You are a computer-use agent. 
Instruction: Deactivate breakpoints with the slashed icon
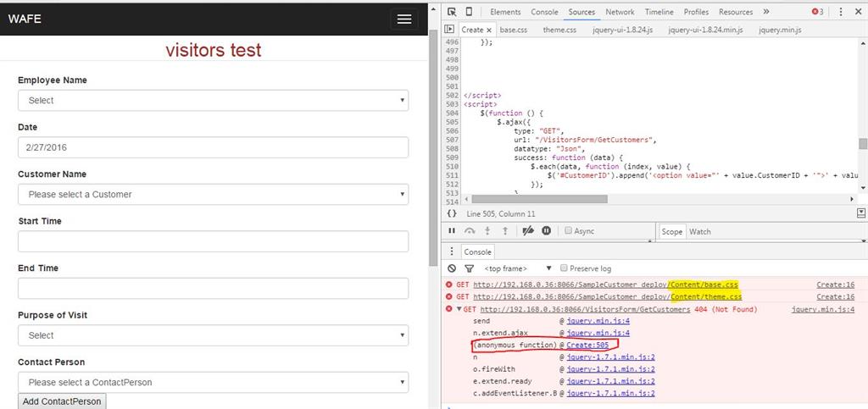528,231
